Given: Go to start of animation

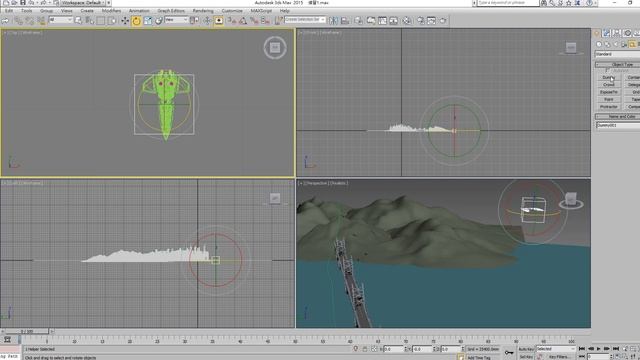Looking at the screenshot, I should 582,349.
